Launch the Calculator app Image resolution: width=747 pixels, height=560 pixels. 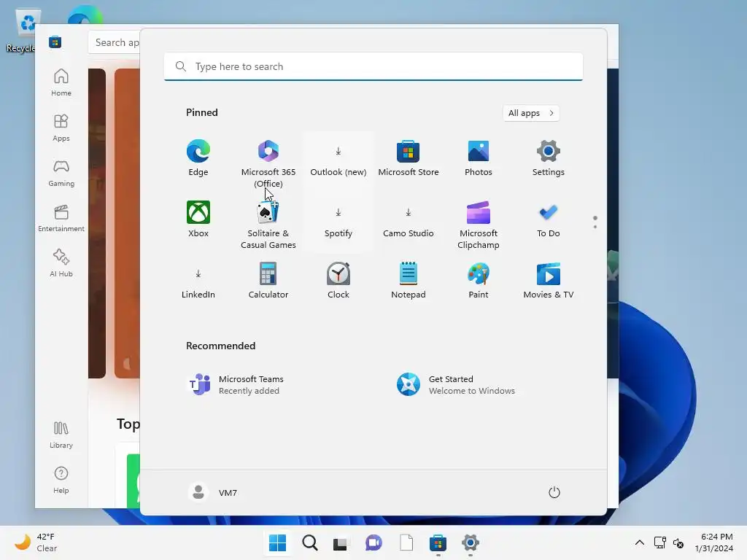268,281
